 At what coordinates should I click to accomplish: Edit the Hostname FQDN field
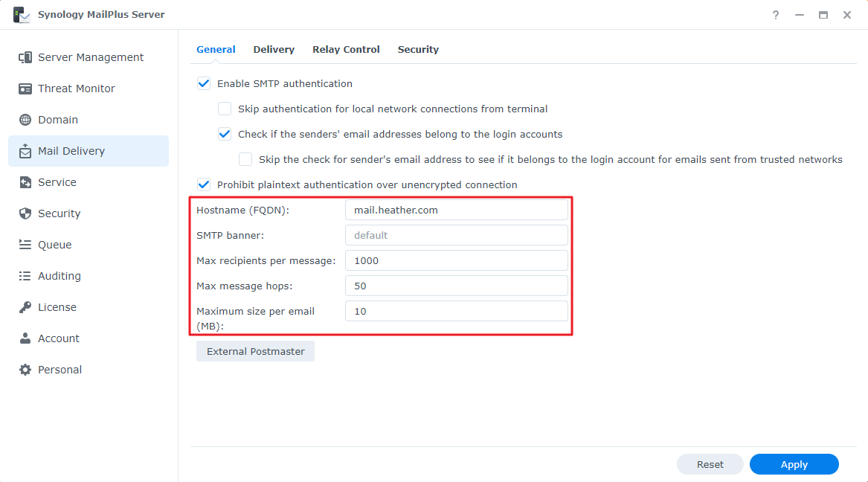tap(456, 210)
